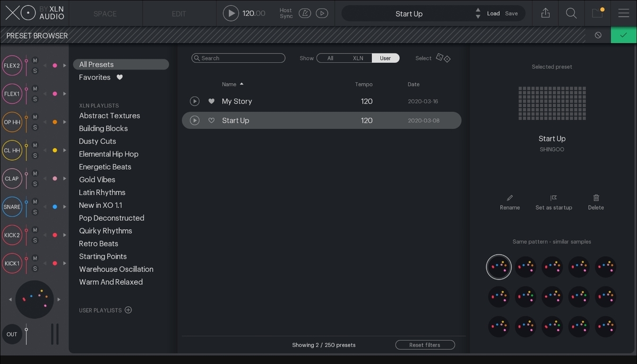Confirm the preset with the green checkmark
Screen dimensions: 637x364
(624, 35)
